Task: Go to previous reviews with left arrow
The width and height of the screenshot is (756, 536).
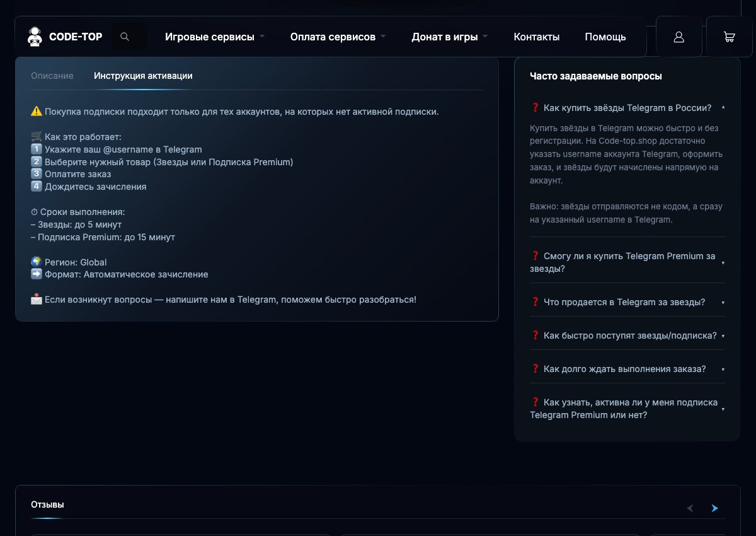Action: tap(690, 508)
